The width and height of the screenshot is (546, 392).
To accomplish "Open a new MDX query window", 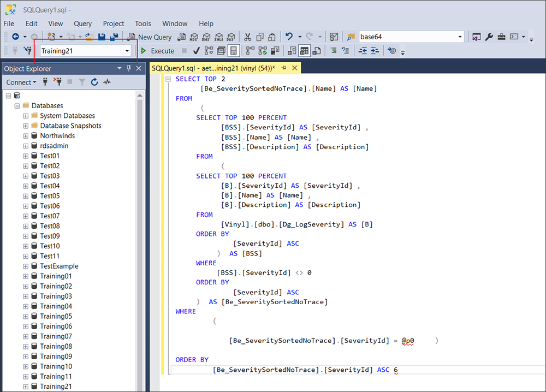I will (195, 37).
